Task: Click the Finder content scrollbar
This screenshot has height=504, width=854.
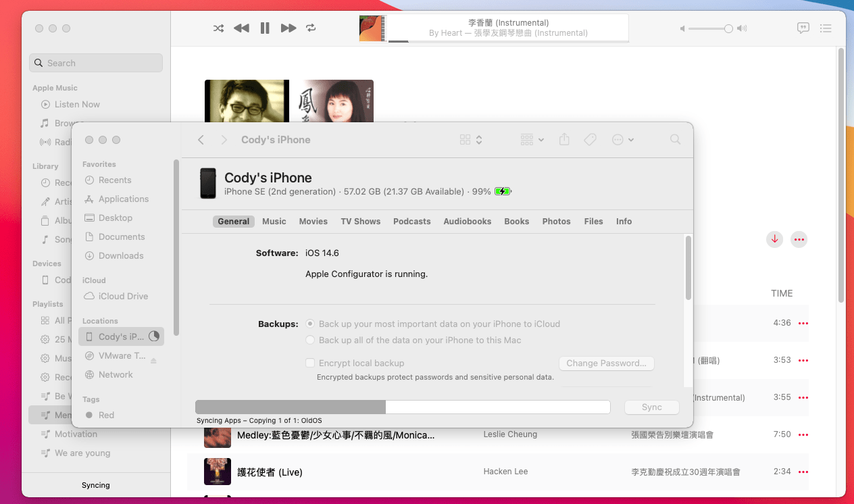Action: pos(688,268)
